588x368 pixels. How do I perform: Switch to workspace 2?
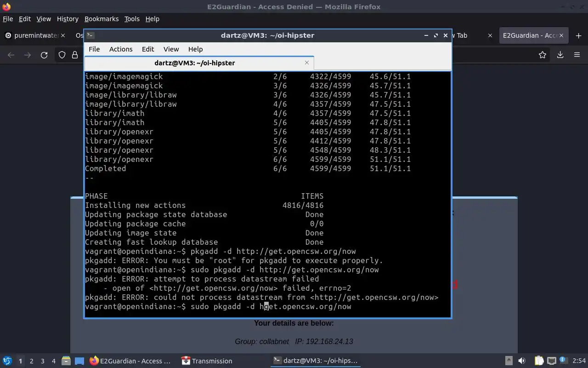31,361
